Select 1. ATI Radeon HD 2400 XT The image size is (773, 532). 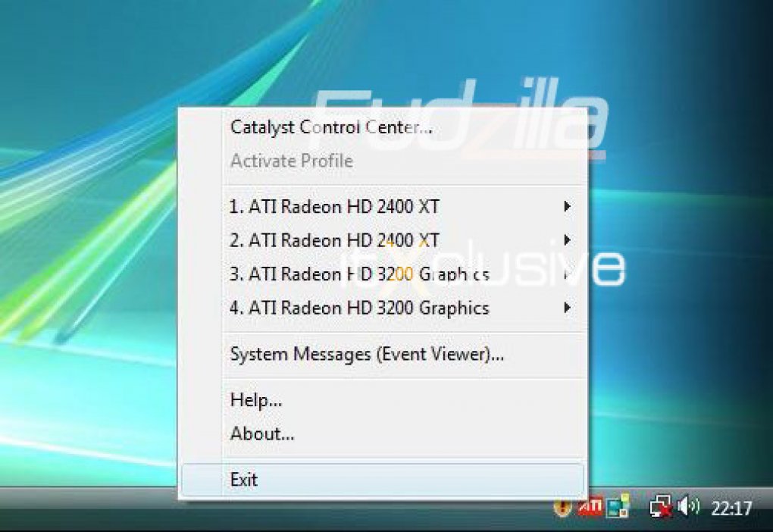pyautogui.click(x=383, y=206)
